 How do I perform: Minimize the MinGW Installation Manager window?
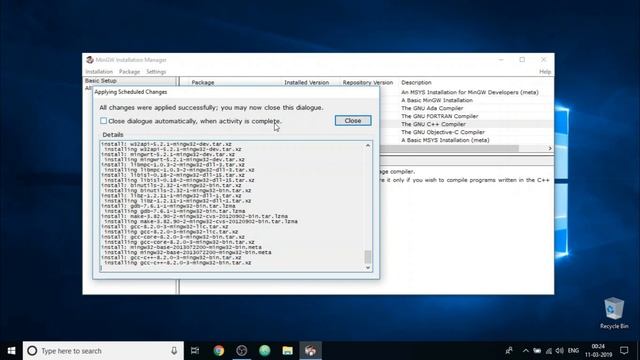point(501,60)
